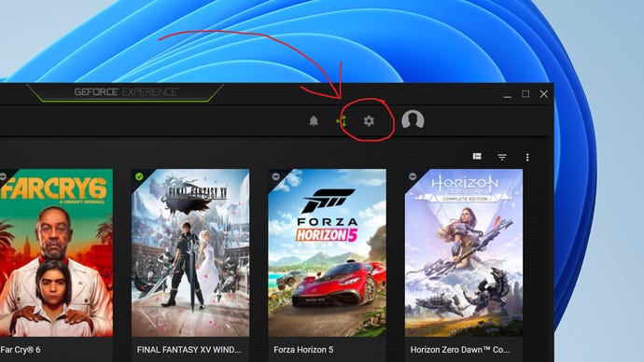Switch to the details list view icon

click(477, 157)
